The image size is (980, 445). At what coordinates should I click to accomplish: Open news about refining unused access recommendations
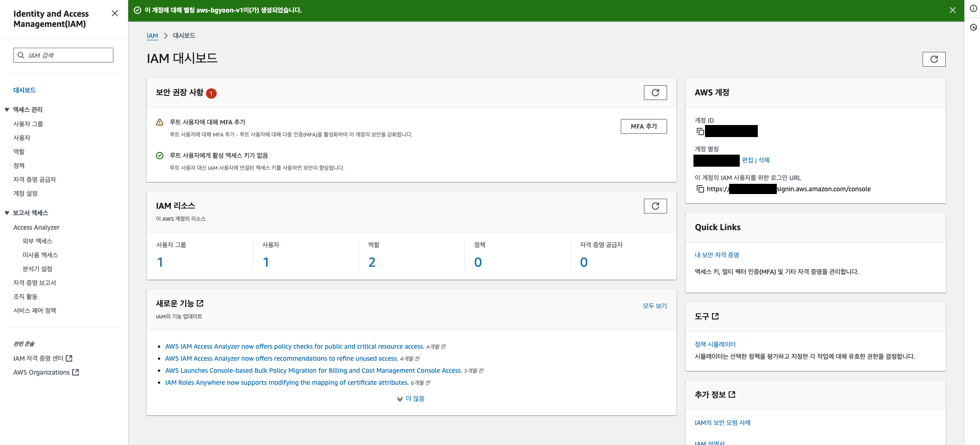point(282,358)
